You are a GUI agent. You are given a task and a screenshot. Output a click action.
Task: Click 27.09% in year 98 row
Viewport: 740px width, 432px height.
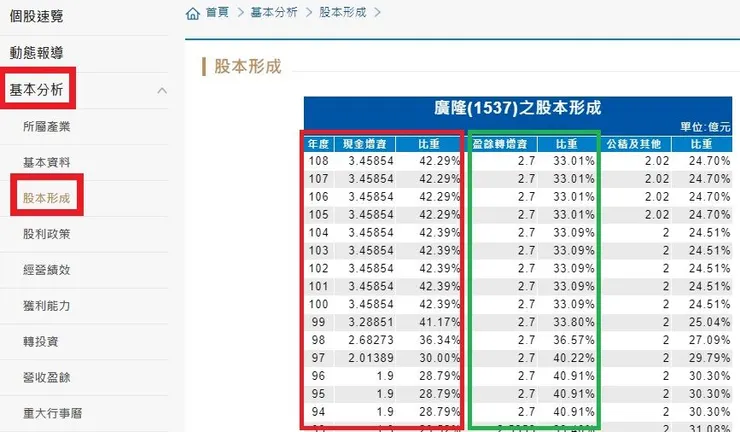tap(709, 340)
